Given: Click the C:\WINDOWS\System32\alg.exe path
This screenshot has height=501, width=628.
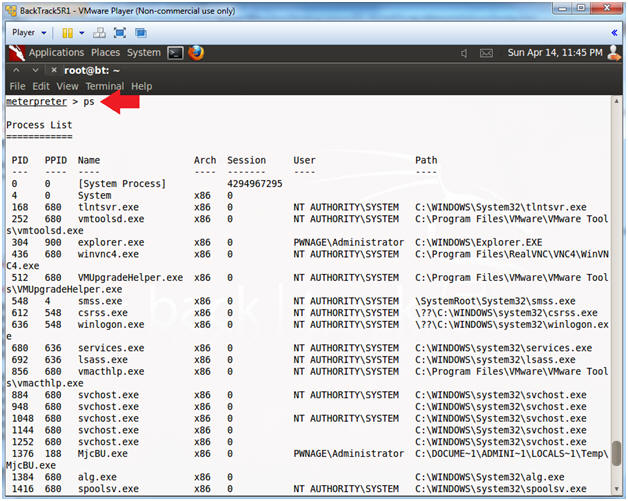Looking at the screenshot, I should pos(490,477).
